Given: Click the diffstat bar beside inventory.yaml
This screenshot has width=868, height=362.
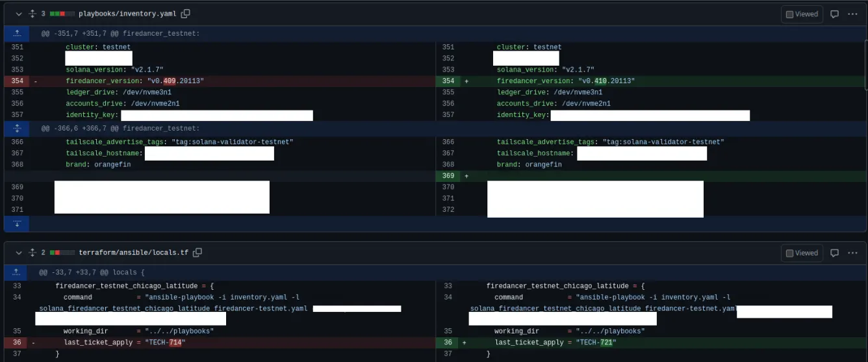Looking at the screenshot, I should point(62,14).
